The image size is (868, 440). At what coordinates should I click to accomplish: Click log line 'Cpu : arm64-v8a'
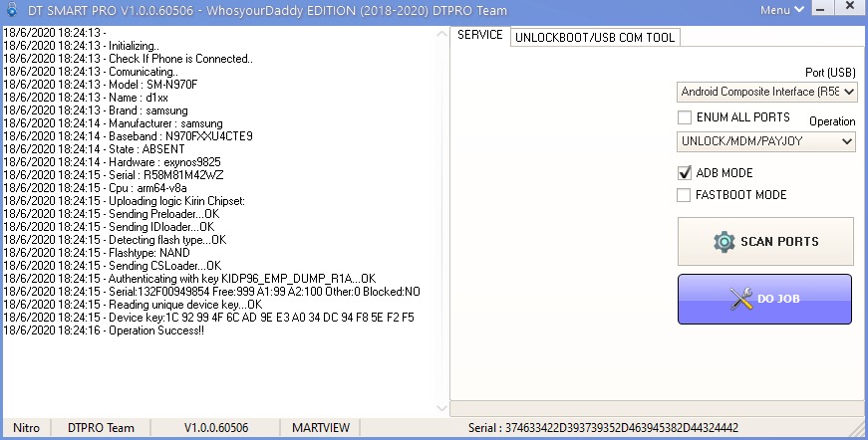(x=95, y=188)
